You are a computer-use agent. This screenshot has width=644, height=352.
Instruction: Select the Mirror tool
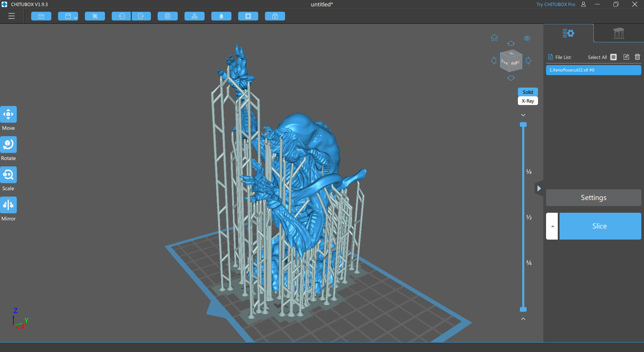click(8, 205)
